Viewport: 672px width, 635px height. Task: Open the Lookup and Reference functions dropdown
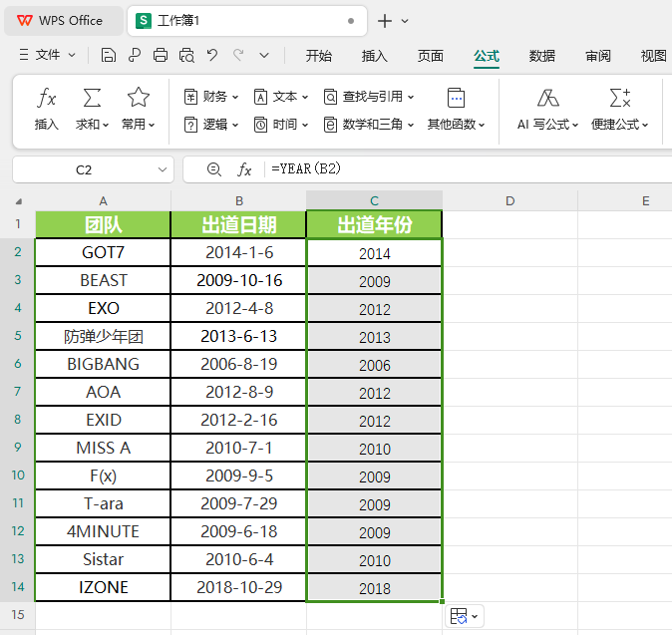pos(369,97)
